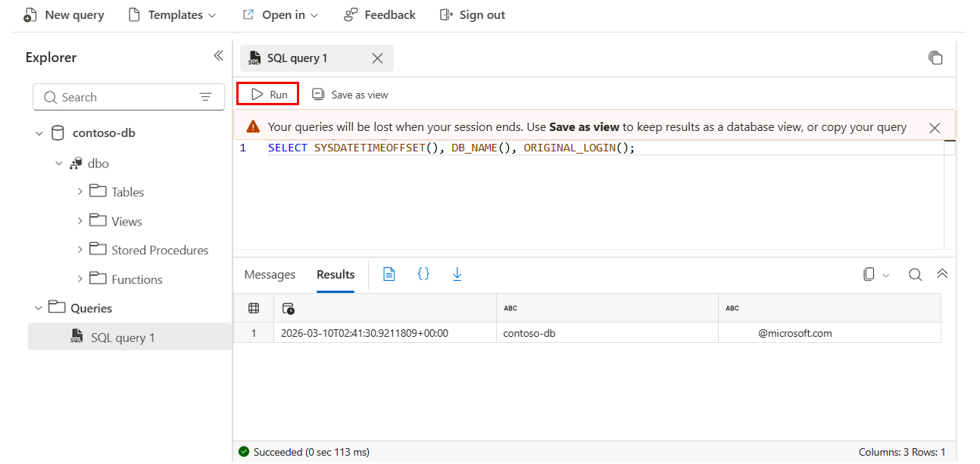Click the database icon beside contoso-db

(x=58, y=133)
